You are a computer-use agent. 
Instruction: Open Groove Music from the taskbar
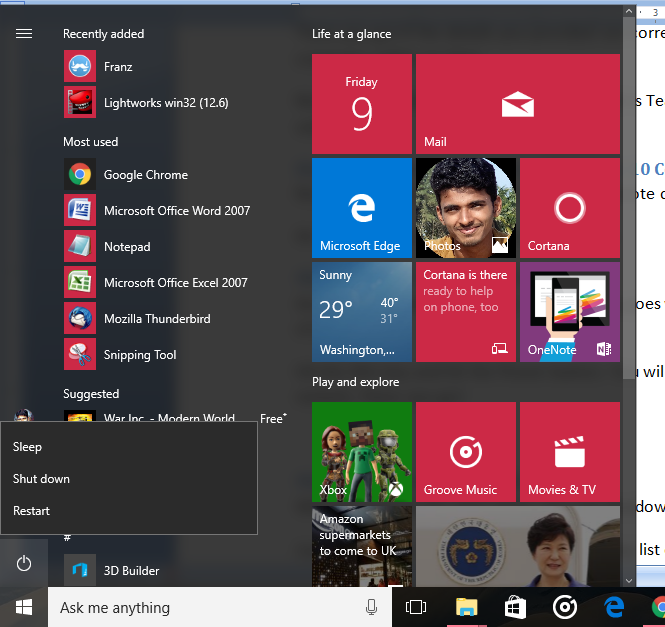564,607
